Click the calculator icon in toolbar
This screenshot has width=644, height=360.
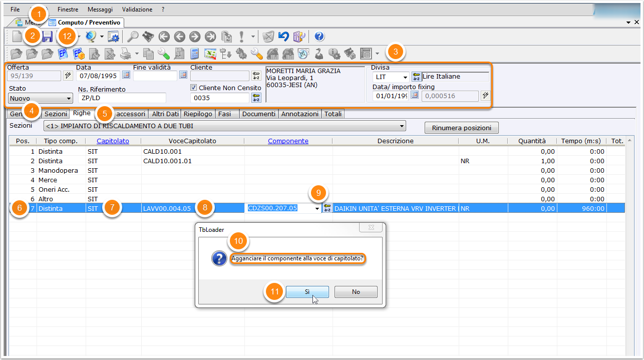[x=195, y=53]
